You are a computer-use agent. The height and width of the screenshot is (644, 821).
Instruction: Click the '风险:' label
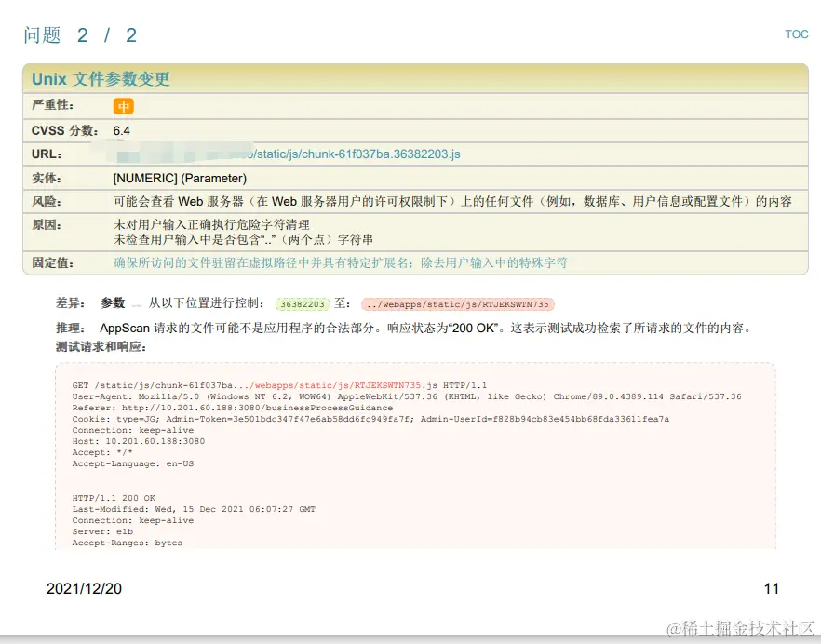47,202
